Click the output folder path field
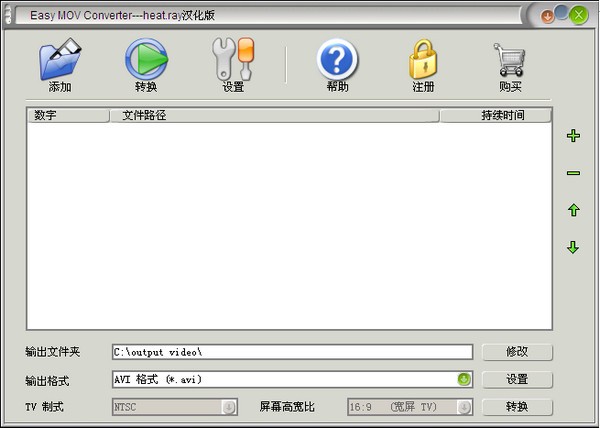Viewport: 600px width, 428px height. pos(292,352)
